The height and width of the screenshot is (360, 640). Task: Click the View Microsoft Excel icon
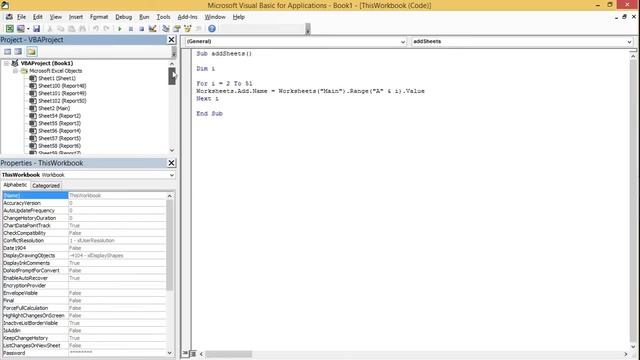[9, 29]
